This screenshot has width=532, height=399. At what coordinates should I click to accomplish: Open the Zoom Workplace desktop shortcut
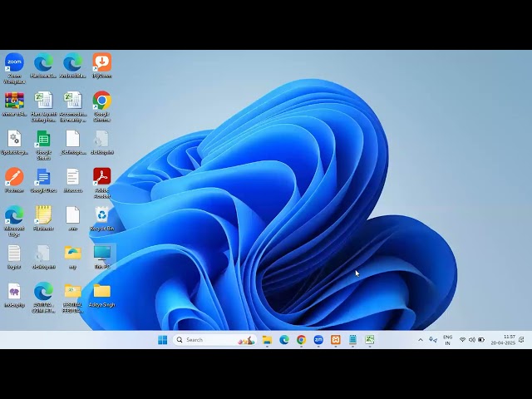click(14, 62)
